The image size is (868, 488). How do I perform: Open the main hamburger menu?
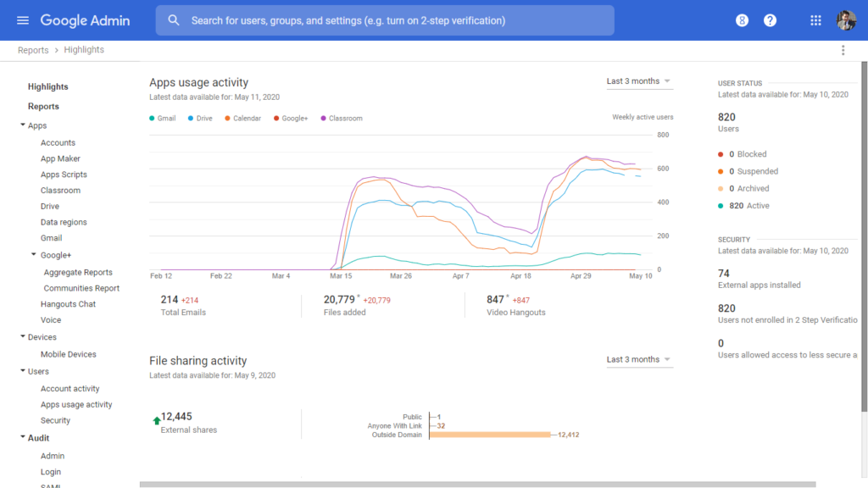pyautogui.click(x=23, y=20)
